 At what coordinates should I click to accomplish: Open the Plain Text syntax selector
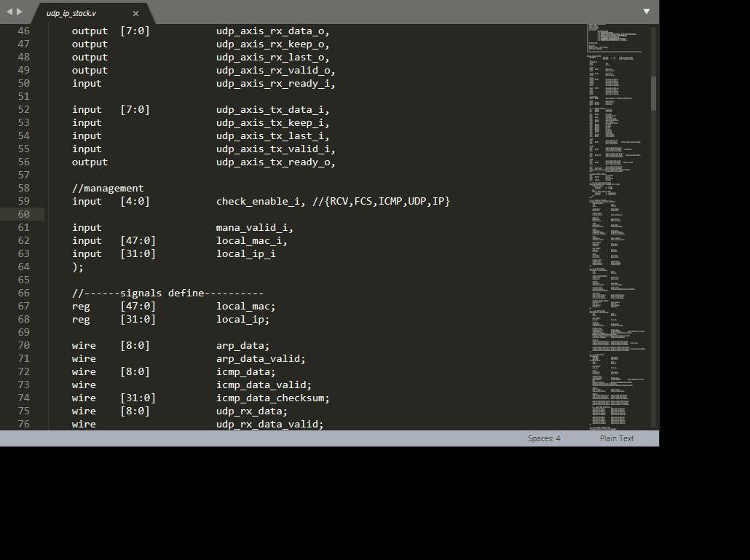(616, 438)
